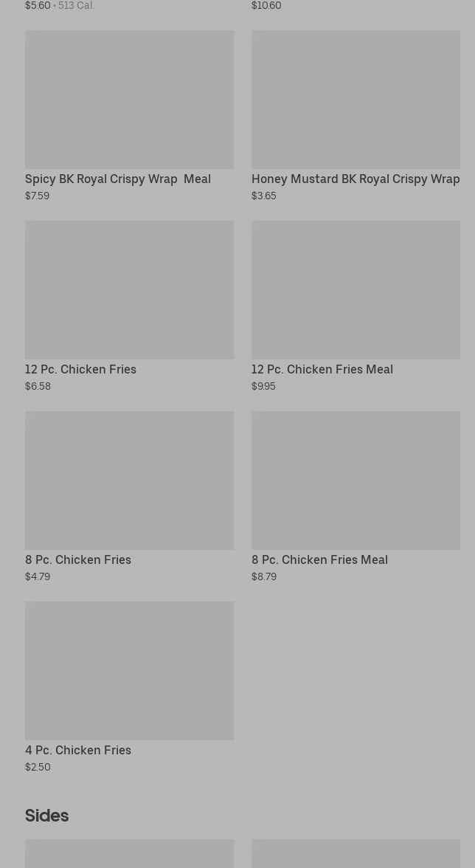Select the 12 Pc. Chicken Fries Meal photo
This screenshot has width=475, height=868.
click(x=356, y=290)
